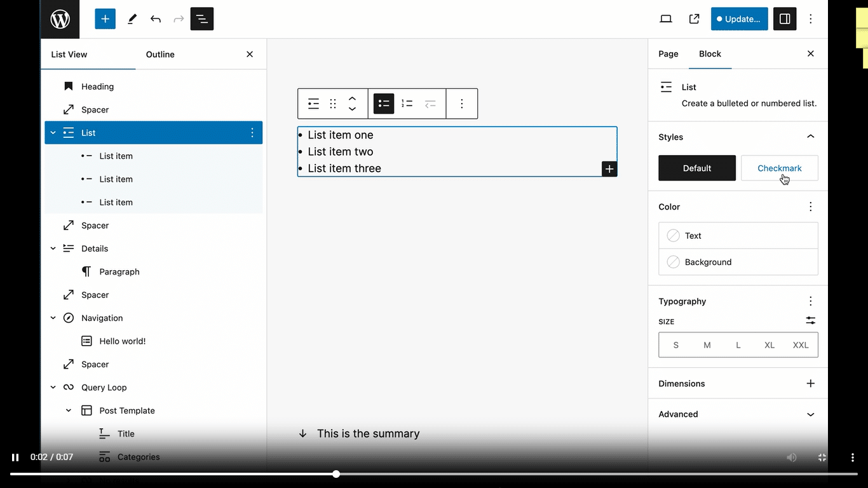Click the 'List item two' text
The width and height of the screenshot is (868, 488).
pos(341,152)
